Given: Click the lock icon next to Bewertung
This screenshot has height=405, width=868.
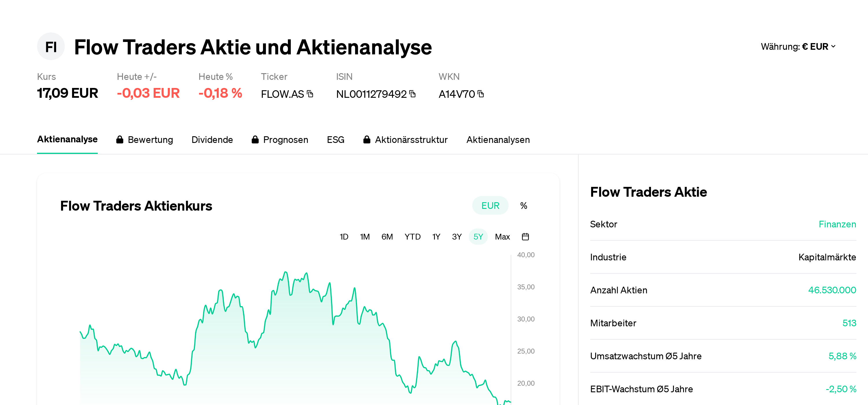Looking at the screenshot, I should [x=119, y=139].
